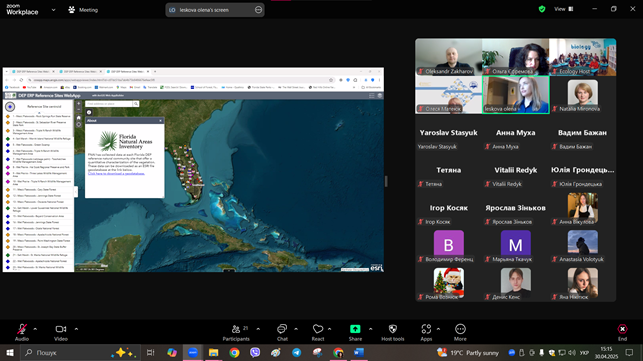Screen dimensions: 643x361
Task: Click the geodatabase download link in About panel
Action: click(116, 174)
